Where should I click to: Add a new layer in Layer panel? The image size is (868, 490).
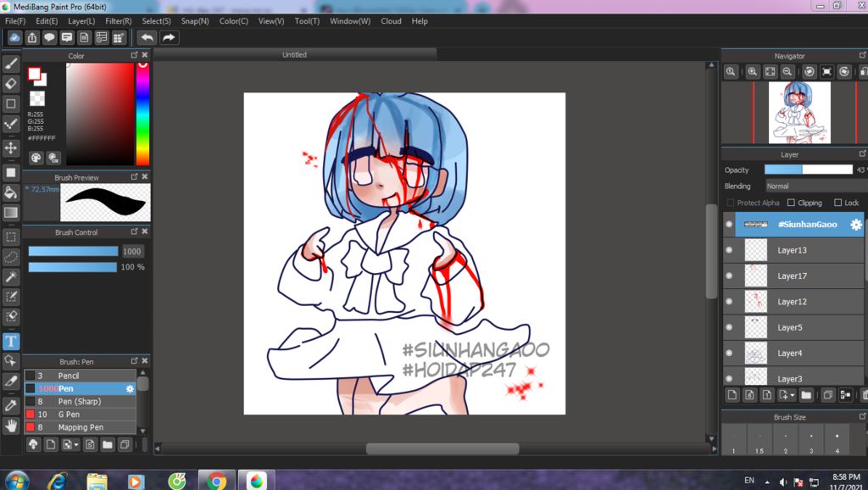tap(732, 395)
